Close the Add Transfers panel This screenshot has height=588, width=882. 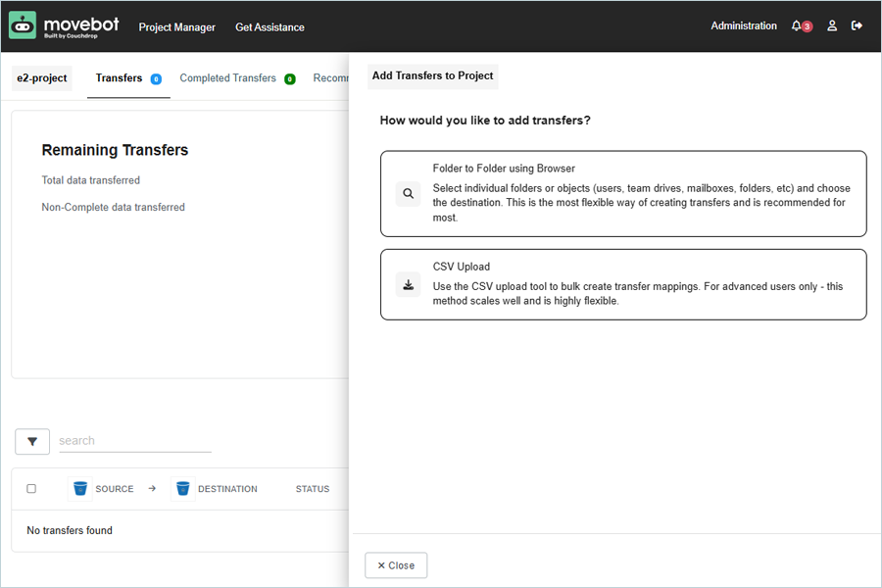click(x=396, y=565)
